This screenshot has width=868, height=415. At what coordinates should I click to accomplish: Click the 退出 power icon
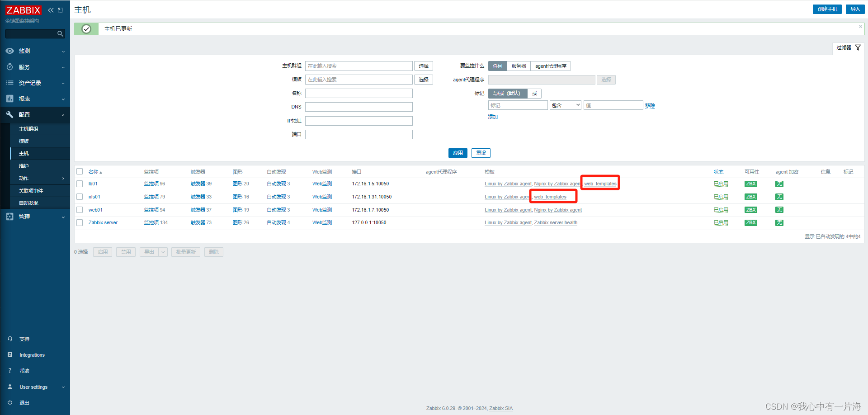(10, 402)
